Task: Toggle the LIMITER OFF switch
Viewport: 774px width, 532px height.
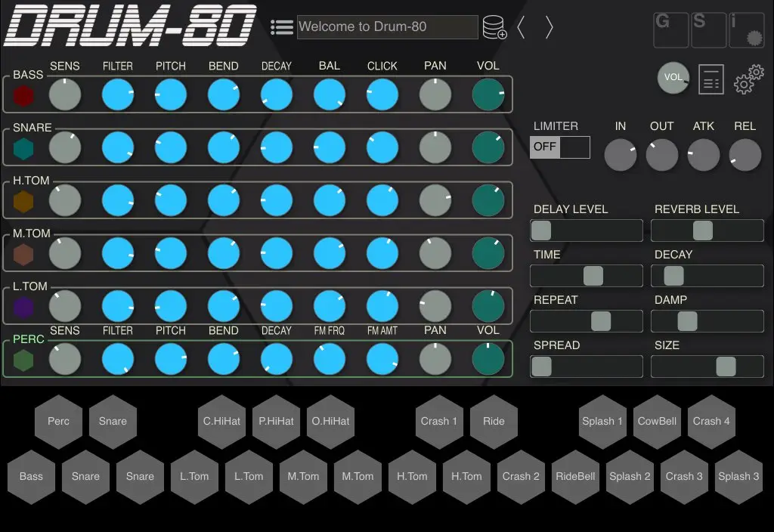Action: click(560, 147)
